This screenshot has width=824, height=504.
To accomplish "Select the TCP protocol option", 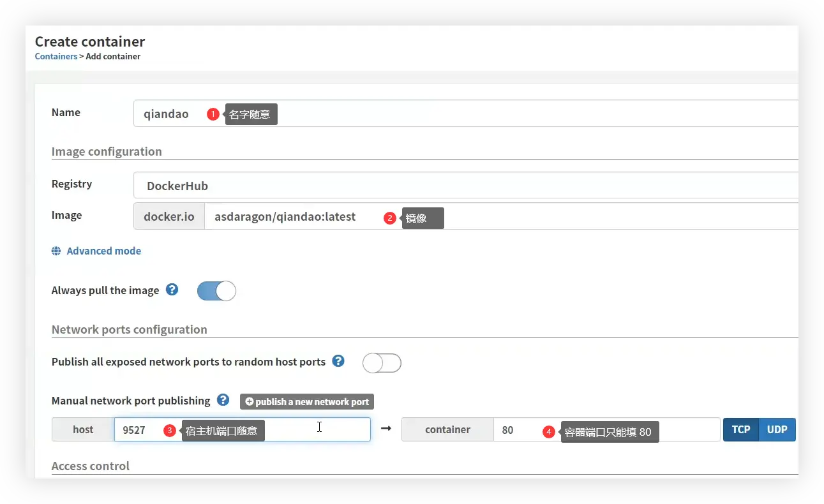I will (x=740, y=429).
